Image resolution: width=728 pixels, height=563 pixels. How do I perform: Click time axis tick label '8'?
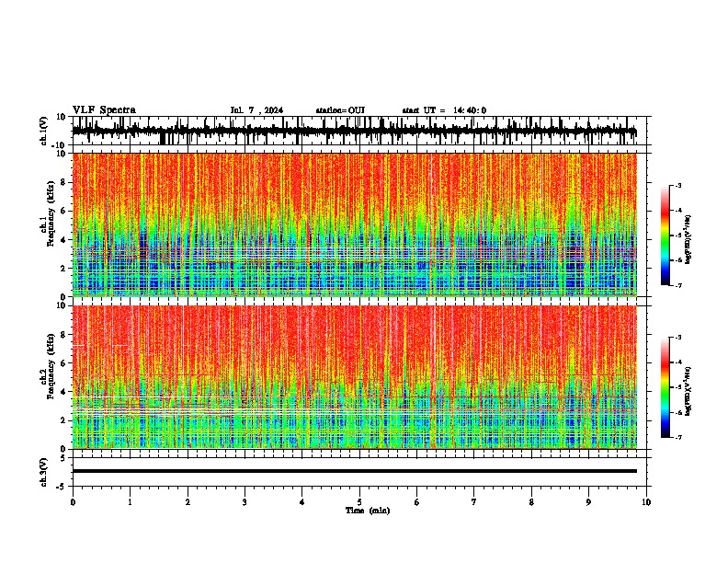531,502
